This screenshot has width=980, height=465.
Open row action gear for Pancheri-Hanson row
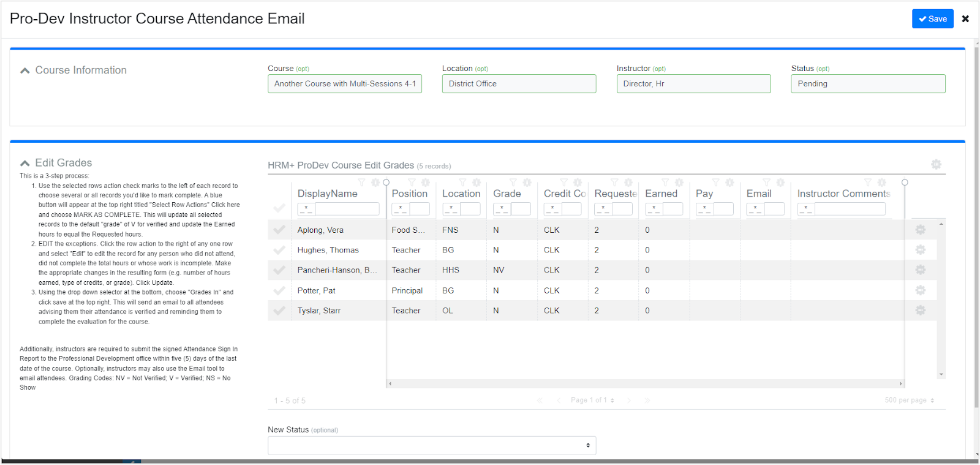(920, 270)
